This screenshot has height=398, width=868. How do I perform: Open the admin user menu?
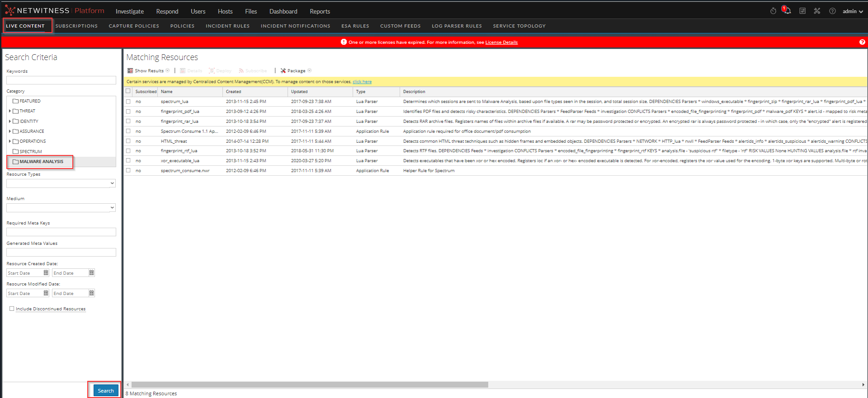point(853,11)
